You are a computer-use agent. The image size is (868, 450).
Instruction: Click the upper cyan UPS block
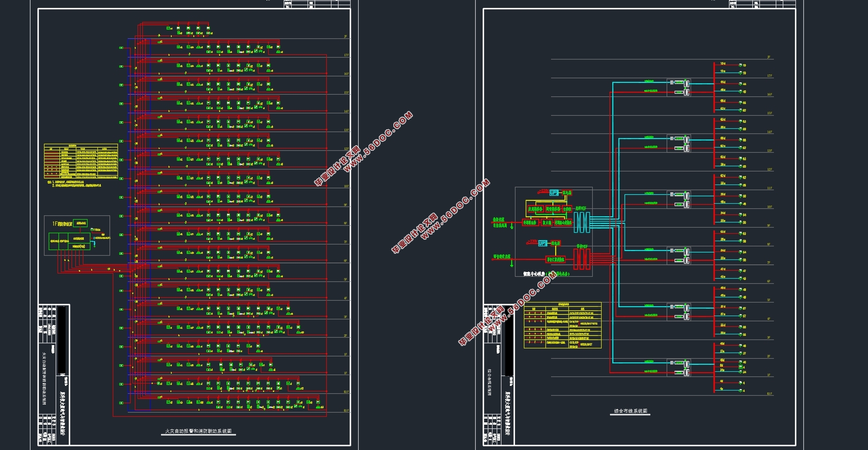[x=554, y=193]
